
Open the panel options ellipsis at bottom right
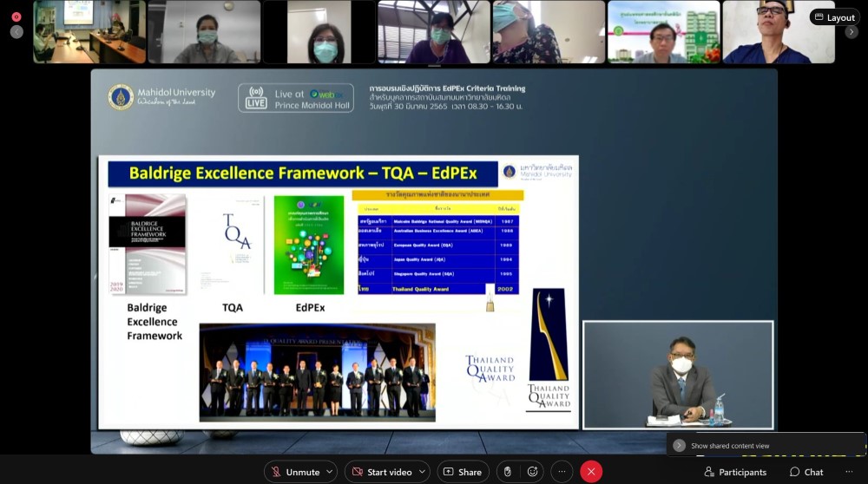849,472
